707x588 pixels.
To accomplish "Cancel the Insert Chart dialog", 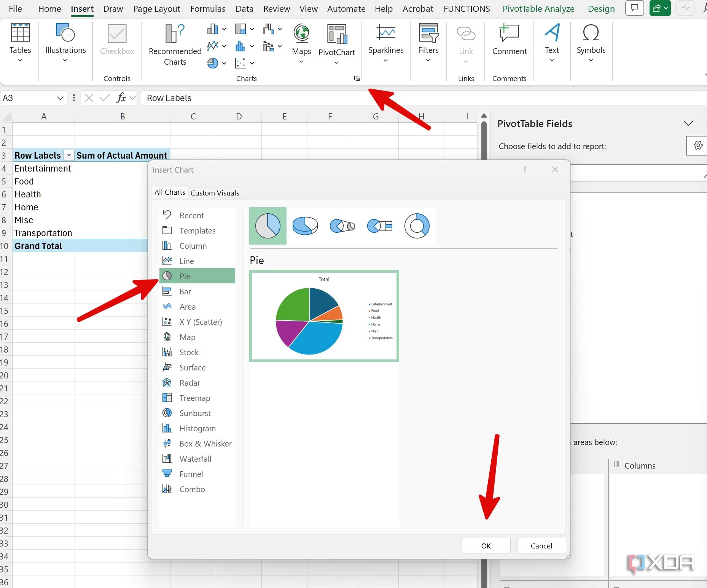I will (x=541, y=545).
